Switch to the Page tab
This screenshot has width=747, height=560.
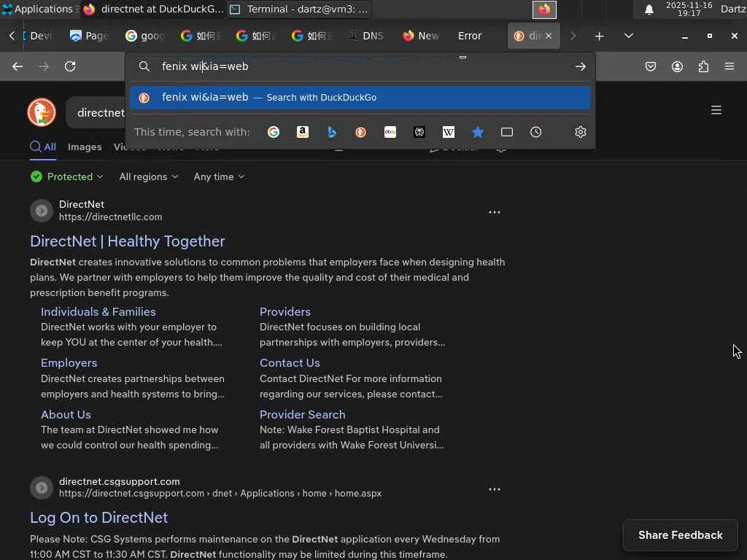[89, 36]
